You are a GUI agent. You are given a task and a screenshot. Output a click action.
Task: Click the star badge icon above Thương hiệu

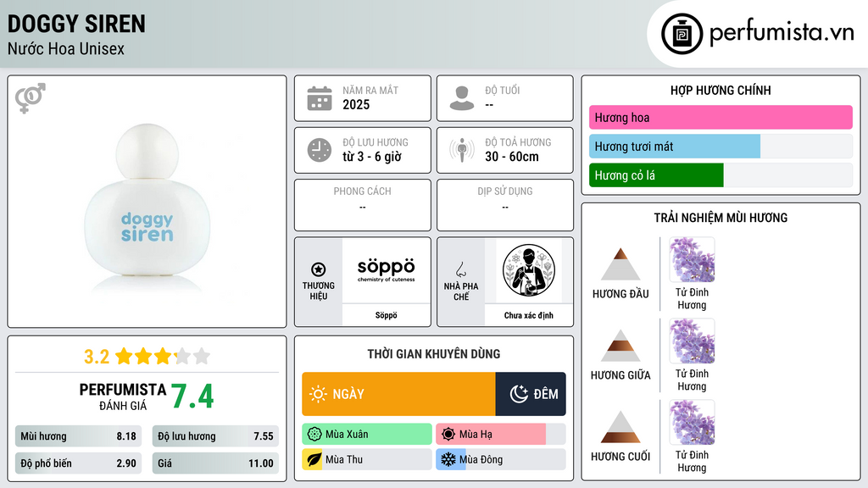coord(319,269)
